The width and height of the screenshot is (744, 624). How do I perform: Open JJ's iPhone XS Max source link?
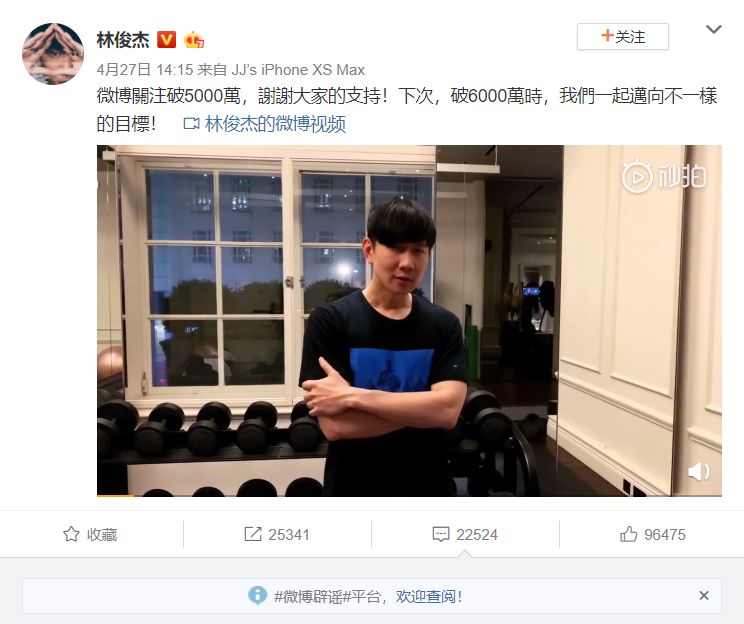point(298,70)
